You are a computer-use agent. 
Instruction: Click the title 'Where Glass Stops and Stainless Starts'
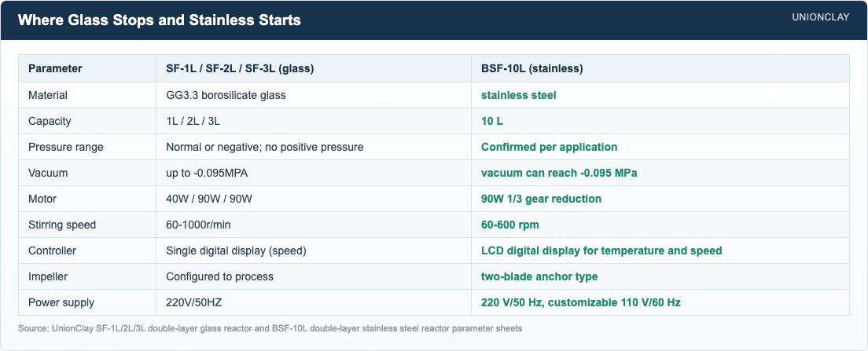point(160,20)
